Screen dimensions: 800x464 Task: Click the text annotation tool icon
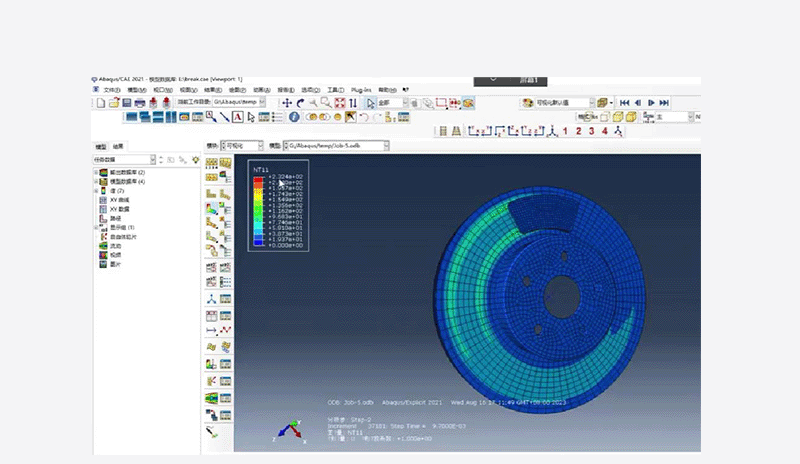[x=237, y=117]
